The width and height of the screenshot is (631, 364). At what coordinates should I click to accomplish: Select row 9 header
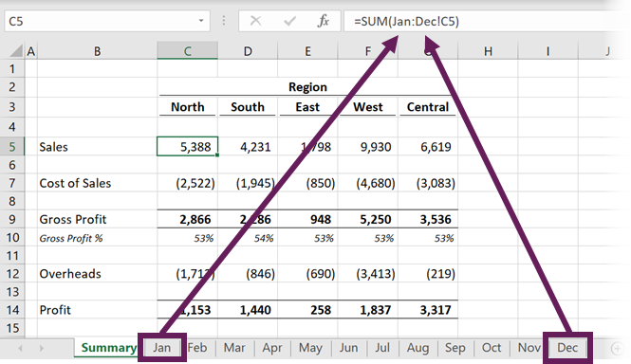(x=12, y=219)
